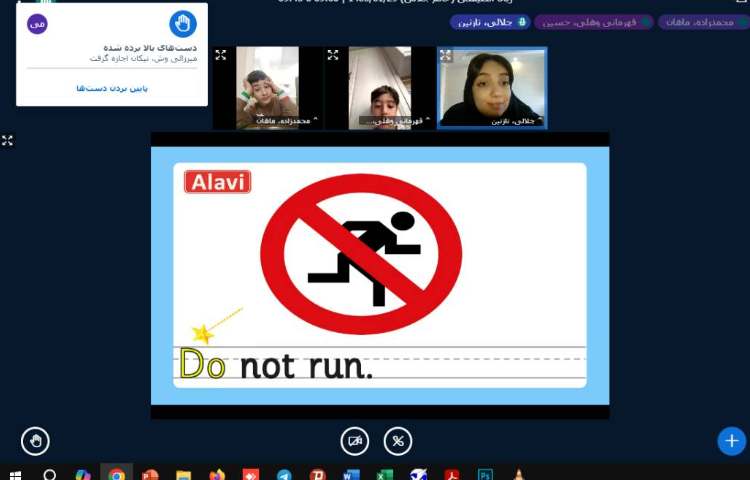Open Telegram from the taskbar
The image size is (750, 480).
284,474
